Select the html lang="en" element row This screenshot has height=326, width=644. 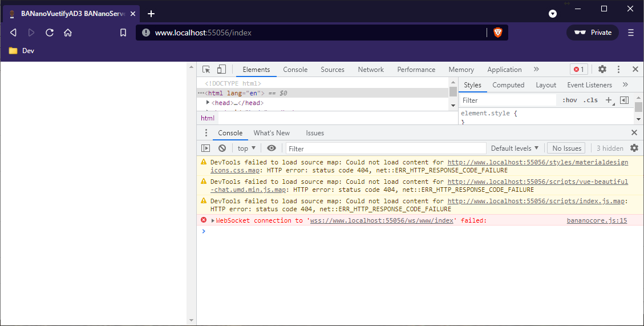(323, 93)
